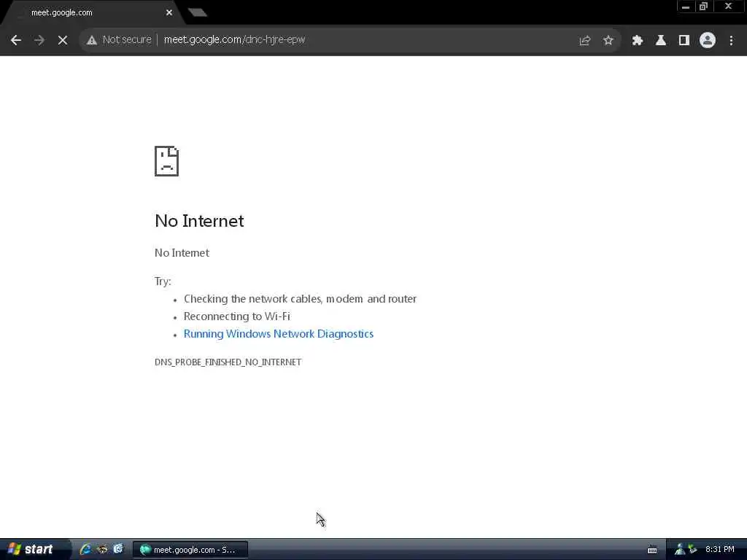The width and height of the screenshot is (747, 560).
Task: Click the network connection tray icon
Action: tap(680, 550)
